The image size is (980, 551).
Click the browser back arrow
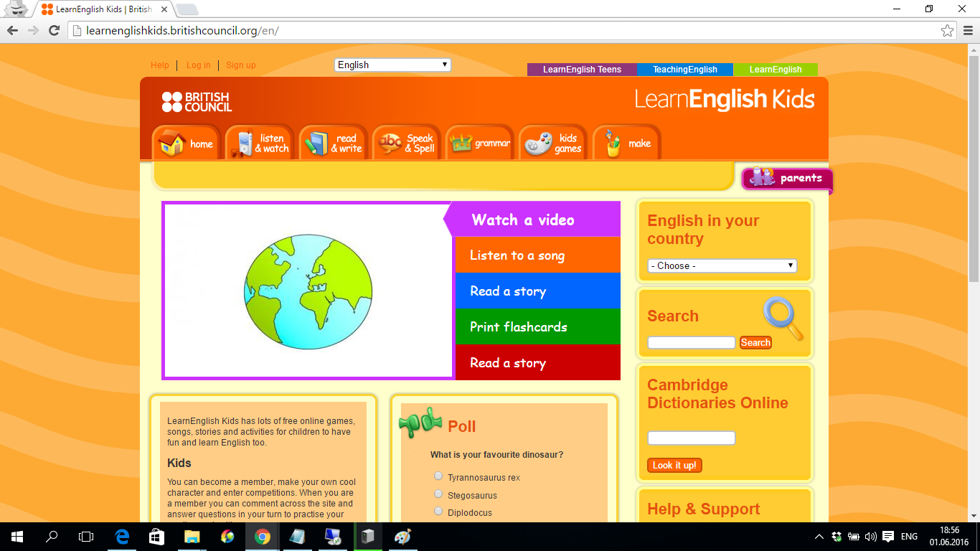pyautogui.click(x=12, y=30)
